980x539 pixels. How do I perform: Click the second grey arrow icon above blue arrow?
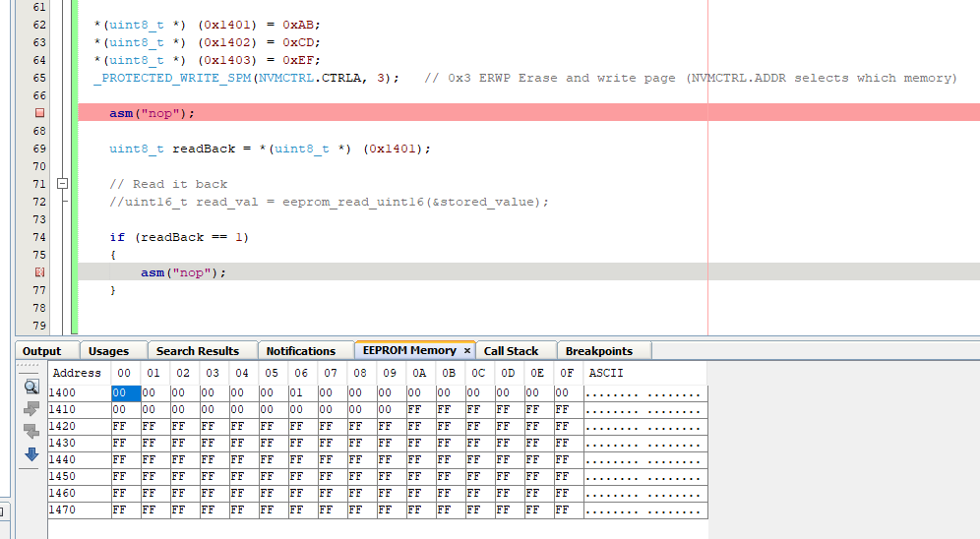[31, 431]
